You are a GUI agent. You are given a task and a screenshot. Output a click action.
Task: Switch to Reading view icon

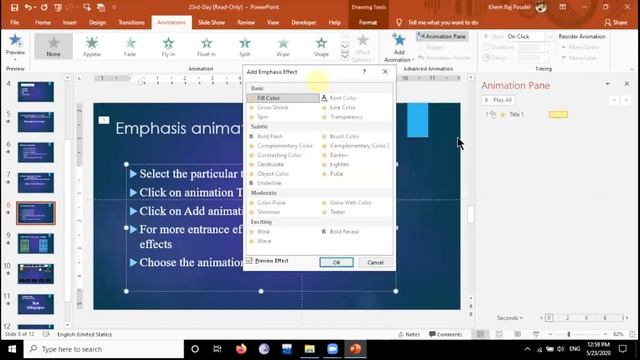pos(517,334)
